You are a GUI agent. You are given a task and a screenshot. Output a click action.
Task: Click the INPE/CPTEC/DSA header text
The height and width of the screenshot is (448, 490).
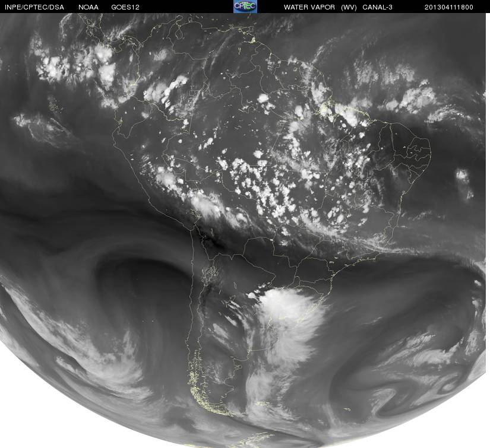34,7
